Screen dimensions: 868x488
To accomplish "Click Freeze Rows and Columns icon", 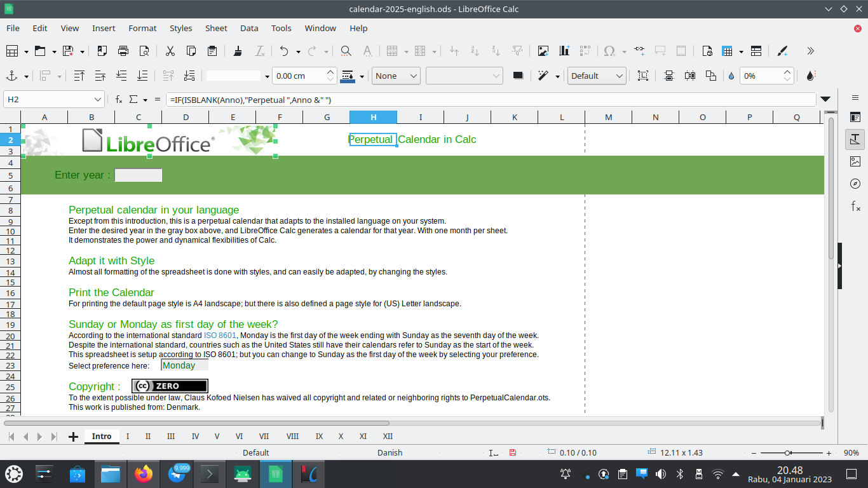I will click(728, 51).
